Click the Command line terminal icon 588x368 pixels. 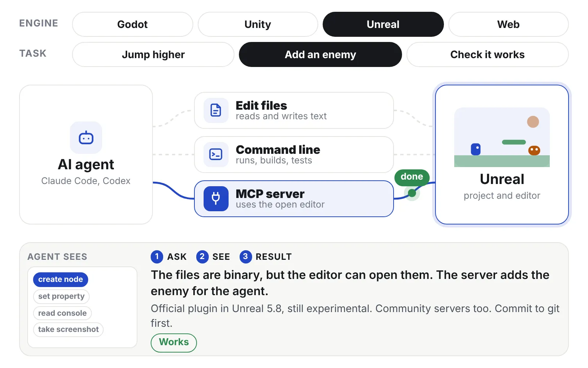[x=216, y=155]
